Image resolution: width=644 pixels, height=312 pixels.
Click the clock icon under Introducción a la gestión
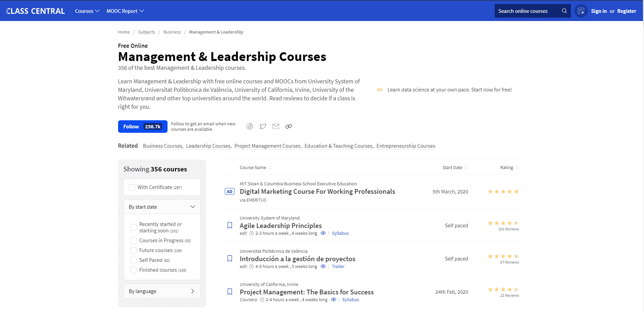click(x=251, y=266)
